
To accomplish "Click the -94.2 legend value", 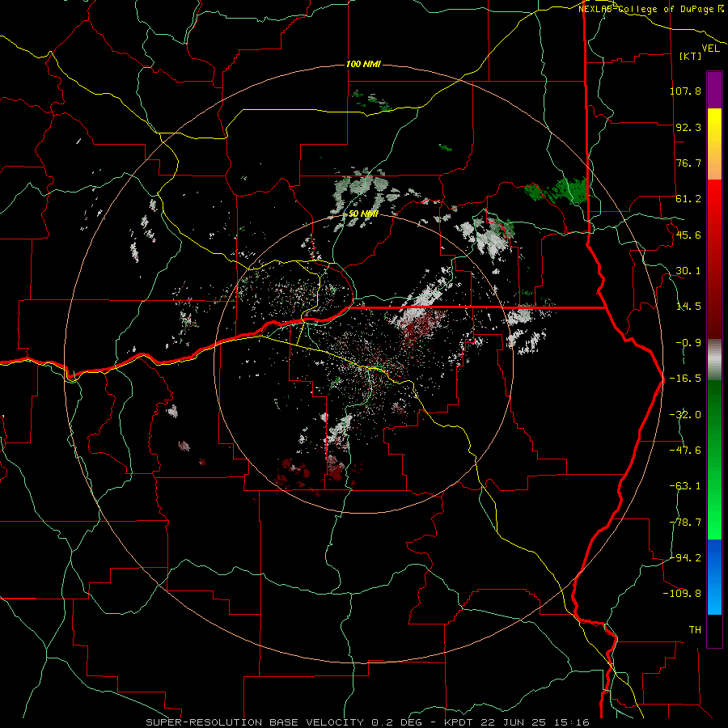I will coord(685,558).
